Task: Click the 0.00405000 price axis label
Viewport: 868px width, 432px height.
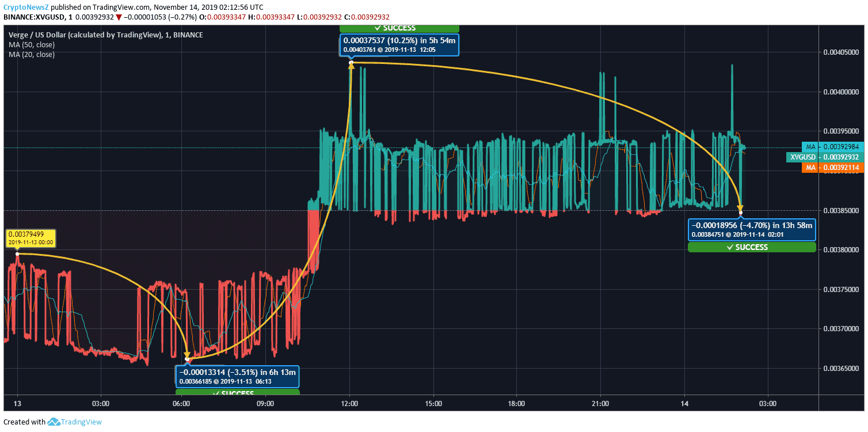Action: coord(841,52)
